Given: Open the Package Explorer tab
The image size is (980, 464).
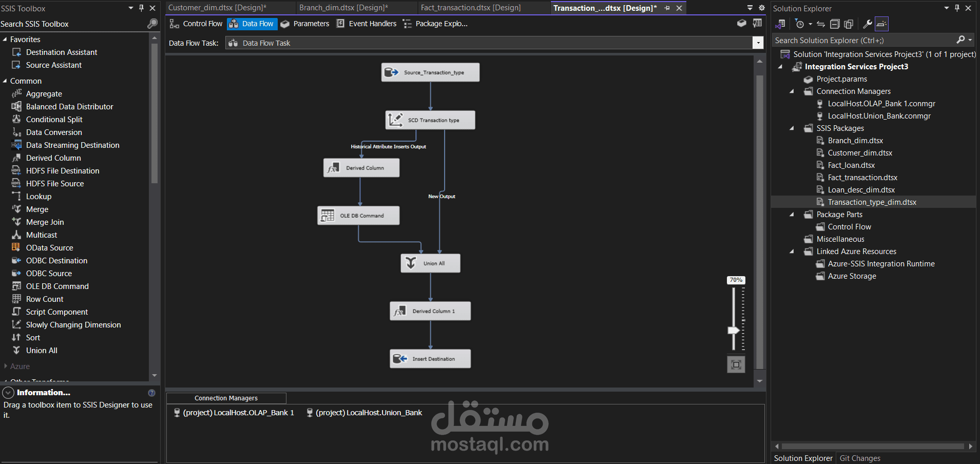Looking at the screenshot, I should pos(436,24).
